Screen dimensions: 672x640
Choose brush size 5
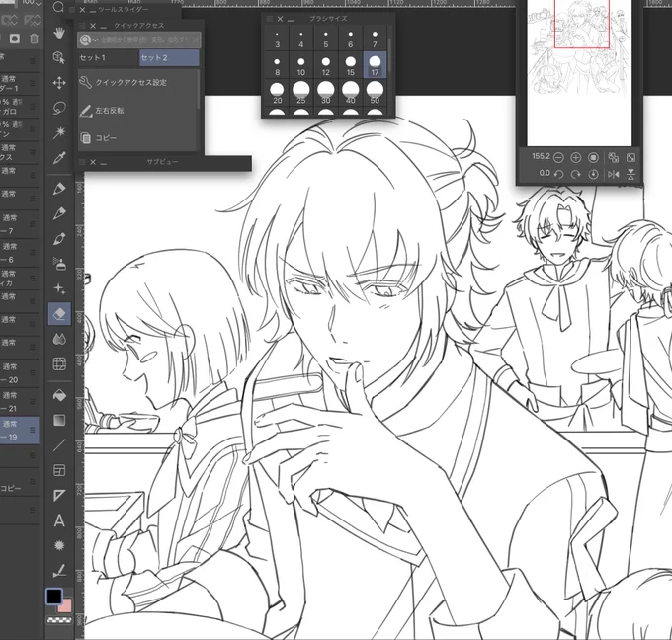click(x=326, y=39)
